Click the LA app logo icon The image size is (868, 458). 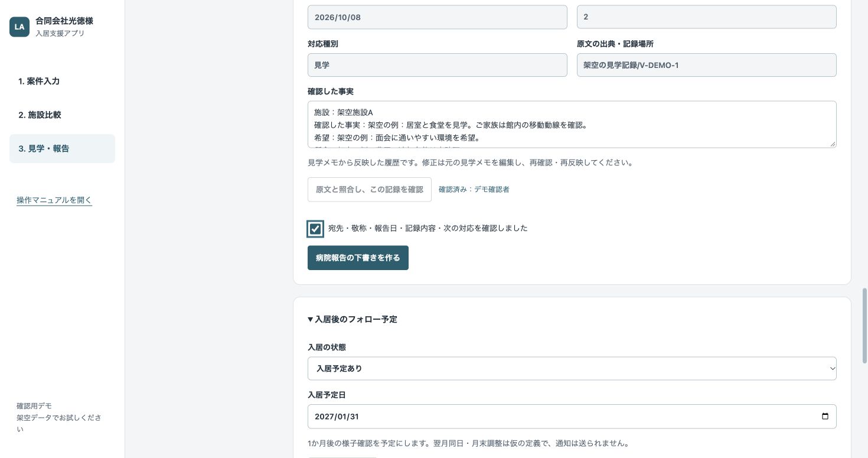pyautogui.click(x=19, y=27)
